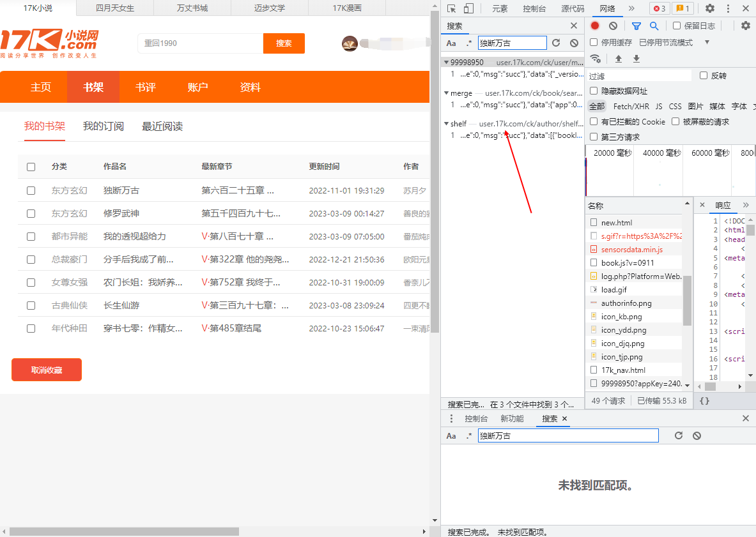756x537 pixels.
Task: Check the 隐藏数据网址 checkbox
Action: (x=594, y=91)
